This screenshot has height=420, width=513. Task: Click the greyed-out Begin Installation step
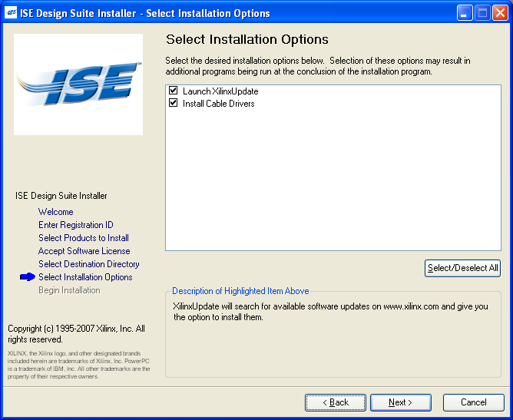[x=69, y=290]
